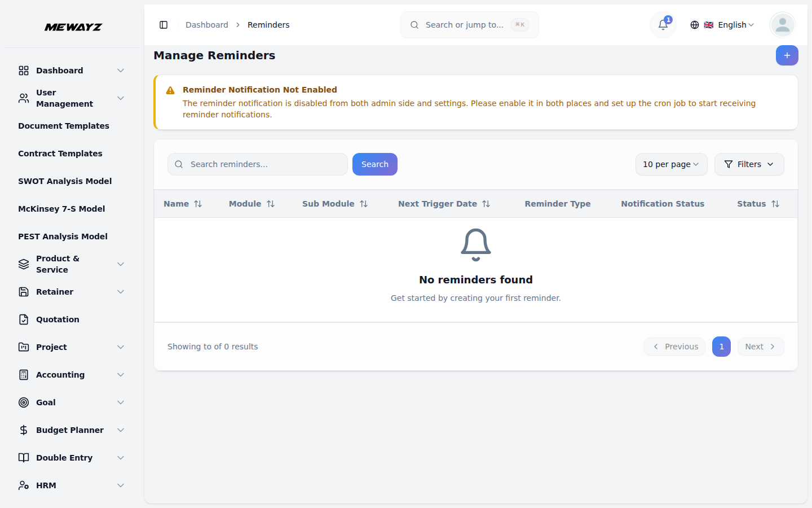This screenshot has height=508, width=812.
Task: Click the Next page button
Action: point(760,347)
